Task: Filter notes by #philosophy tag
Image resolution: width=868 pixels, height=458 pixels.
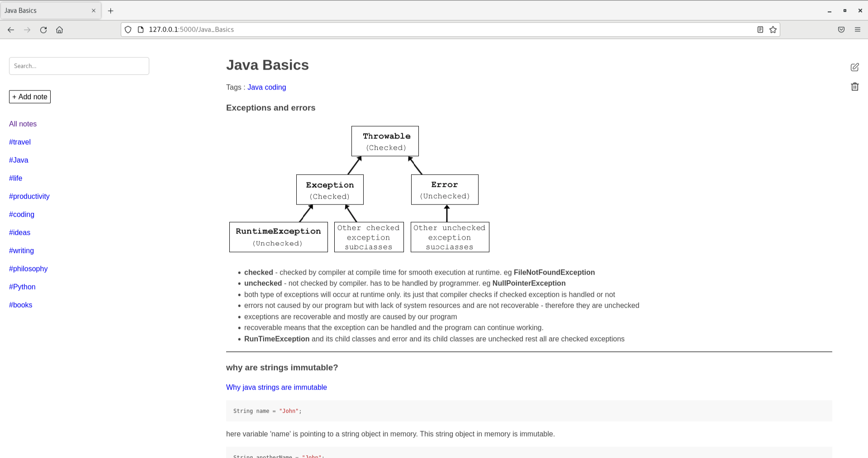Action: [x=28, y=269]
